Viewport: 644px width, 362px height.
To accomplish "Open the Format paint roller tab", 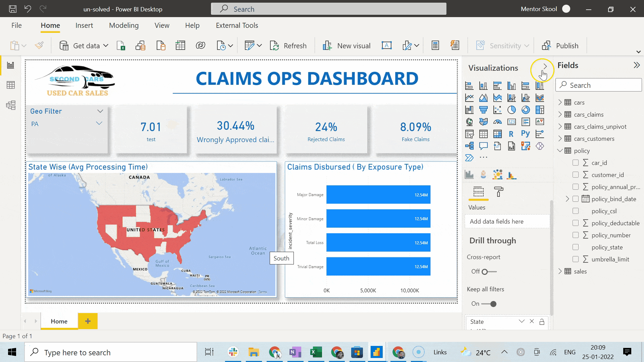I will point(499,192).
